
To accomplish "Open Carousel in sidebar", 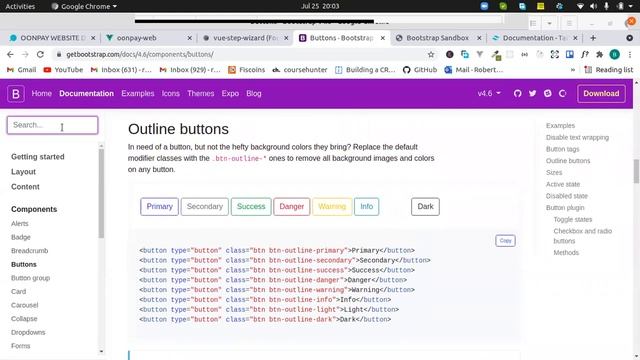I will pyautogui.click(x=24, y=305).
